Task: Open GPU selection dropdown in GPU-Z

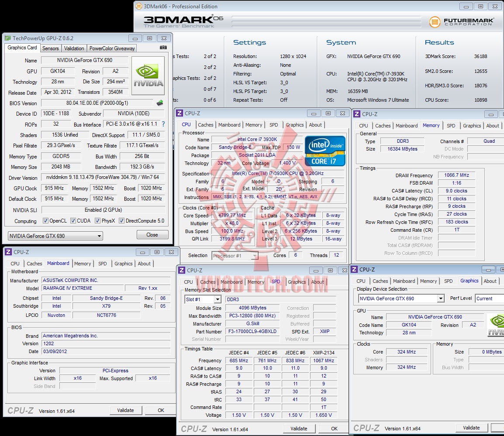Action: [x=55, y=236]
